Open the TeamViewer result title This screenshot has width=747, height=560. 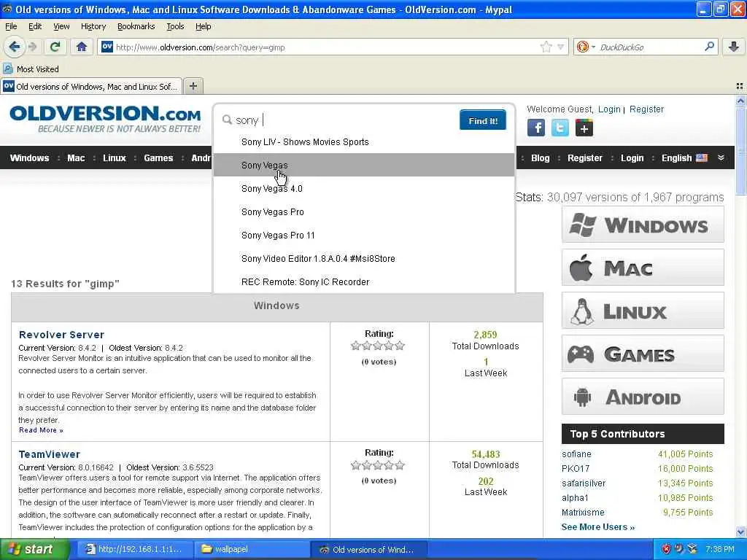(50, 454)
